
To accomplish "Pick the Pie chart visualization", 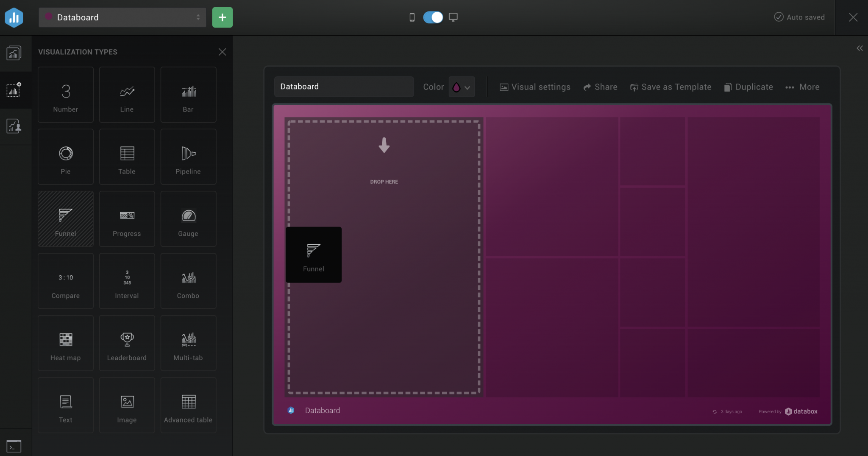I will [x=66, y=157].
